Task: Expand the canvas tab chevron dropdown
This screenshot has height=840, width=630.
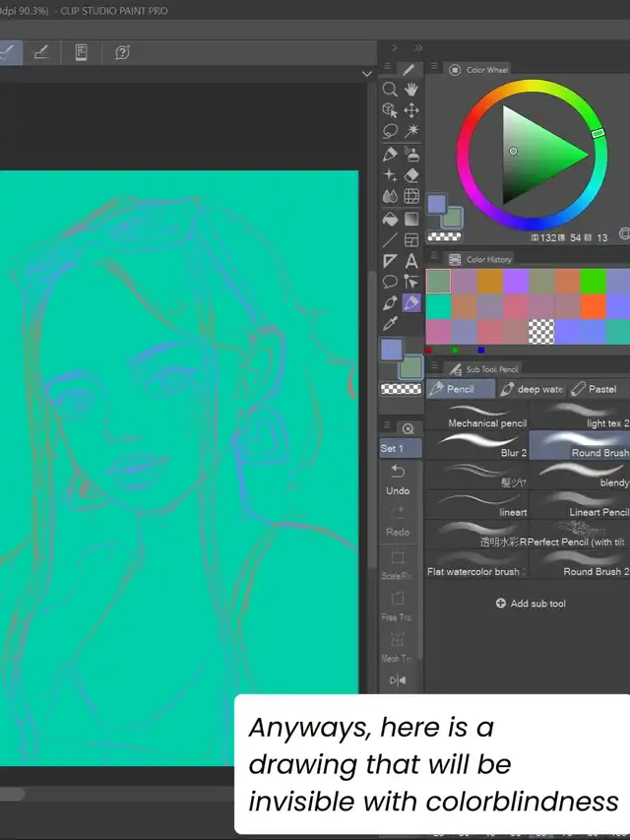Action: 366,74
